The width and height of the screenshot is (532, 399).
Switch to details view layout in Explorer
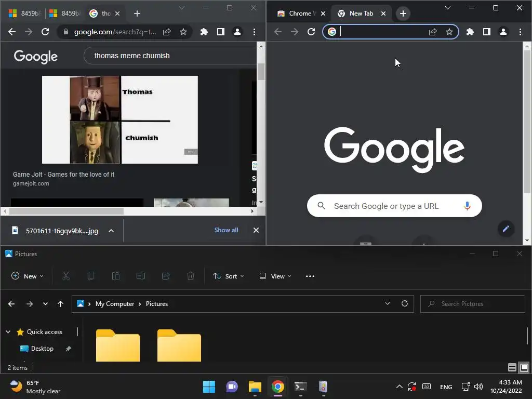[x=512, y=367]
